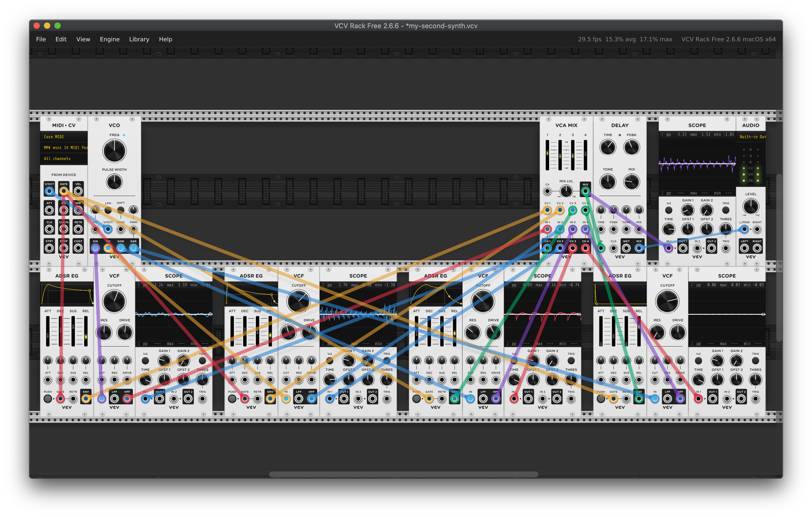Click the RETR output jack on MIDI-CV
This screenshot has width=812, height=517.
coord(78,229)
